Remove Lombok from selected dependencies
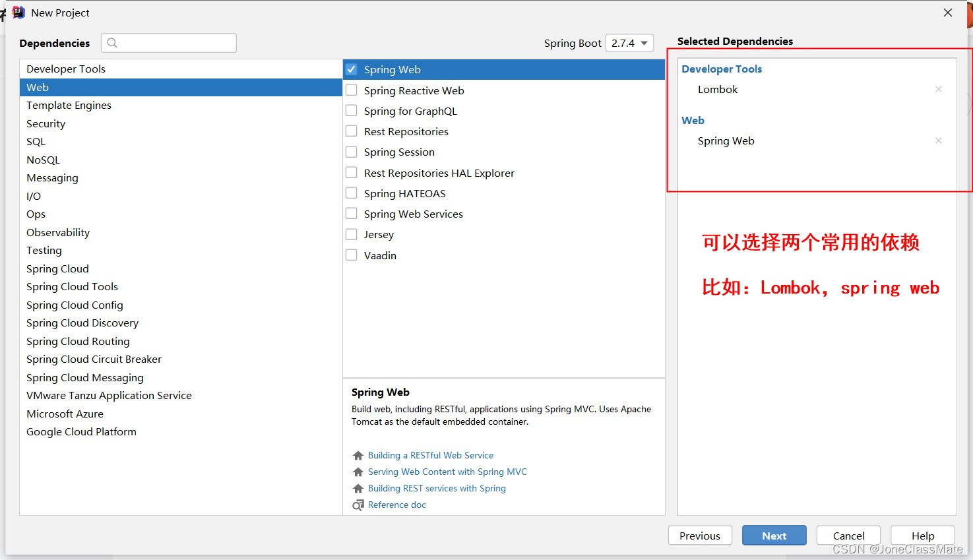This screenshot has height=560, width=973. [x=939, y=89]
